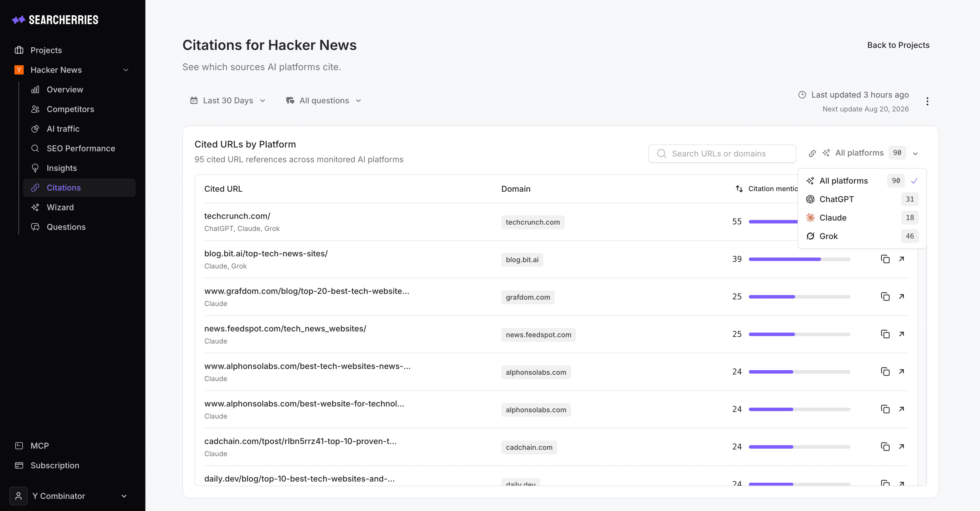Image resolution: width=980 pixels, height=511 pixels.
Task: Open cadchain.com link externally
Action: (901, 447)
